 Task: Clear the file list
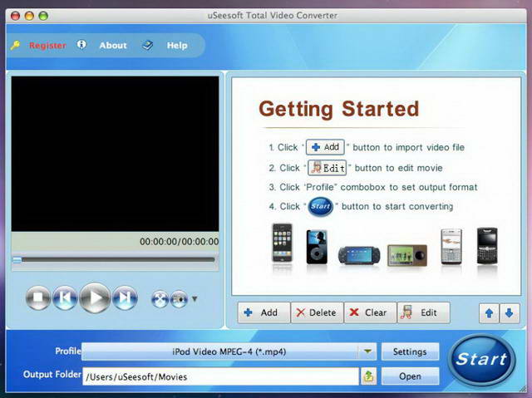click(x=370, y=312)
